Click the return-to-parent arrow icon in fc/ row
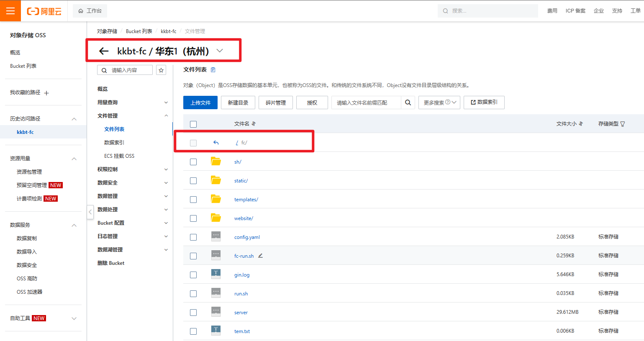This screenshot has width=644, height=341. tap(216, 143)
